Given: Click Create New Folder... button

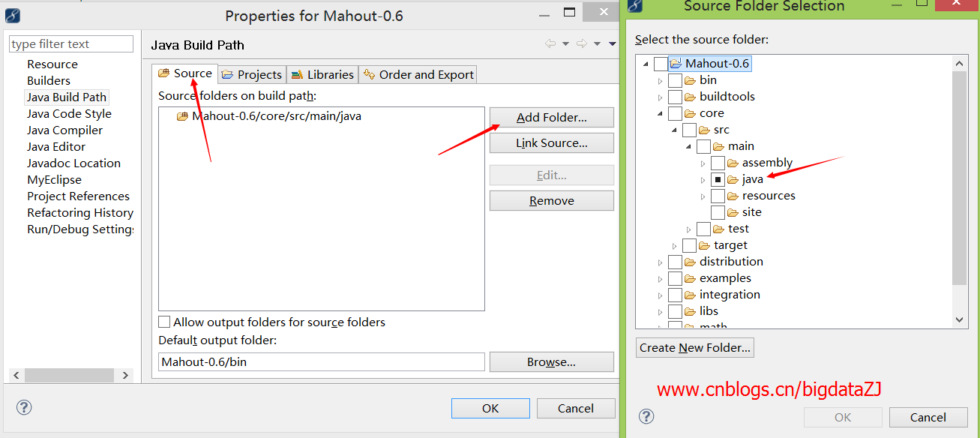Looking at the screenshot, I should click(x=695, y=347).
